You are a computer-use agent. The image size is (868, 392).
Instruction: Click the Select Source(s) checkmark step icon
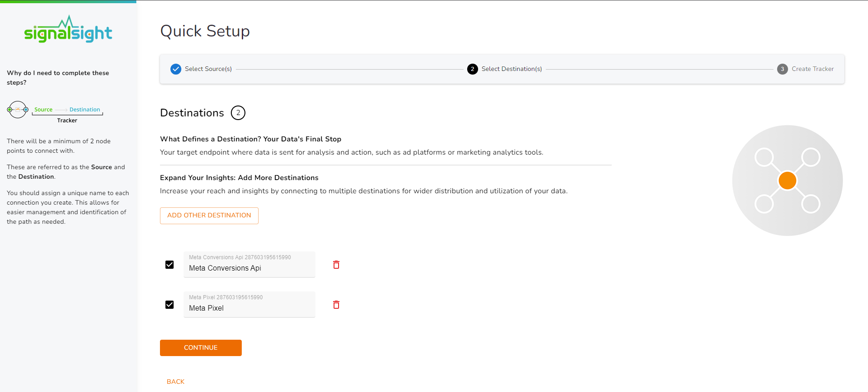coord(176,69)
